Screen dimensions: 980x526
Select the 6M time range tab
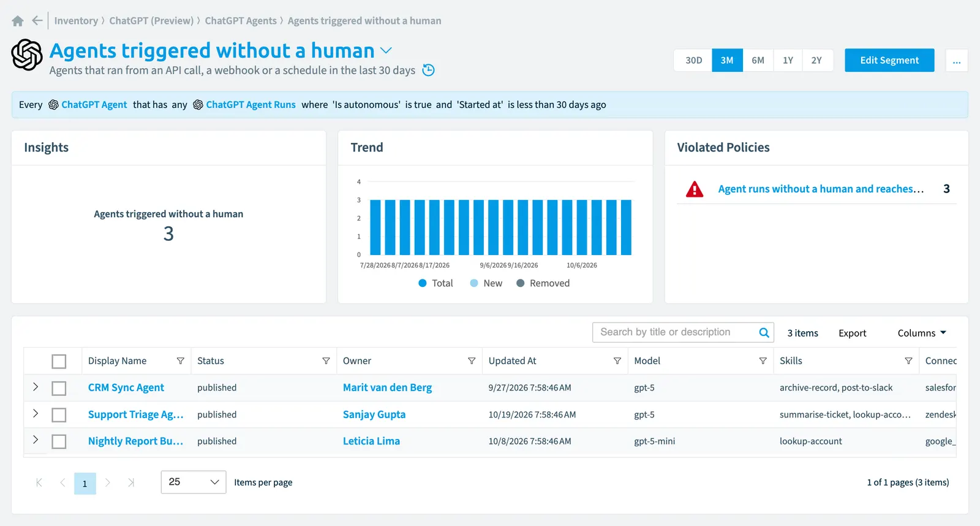click(x=758, y=60)
